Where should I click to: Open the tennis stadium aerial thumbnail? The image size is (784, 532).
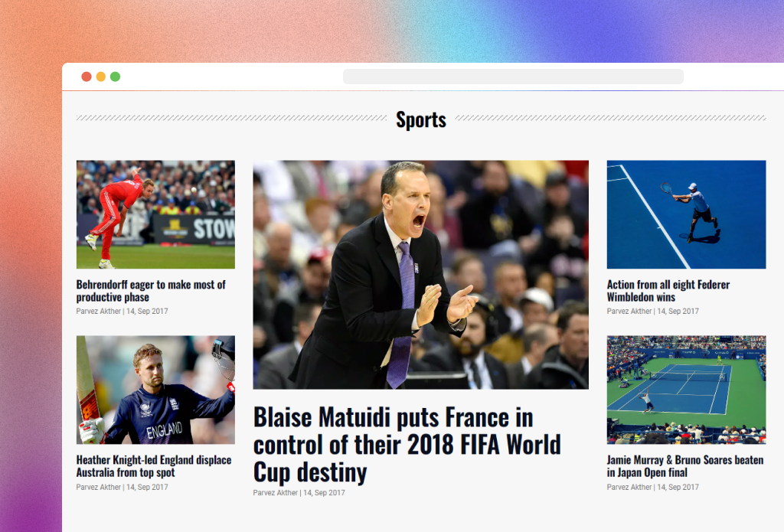tap(686, 390)
